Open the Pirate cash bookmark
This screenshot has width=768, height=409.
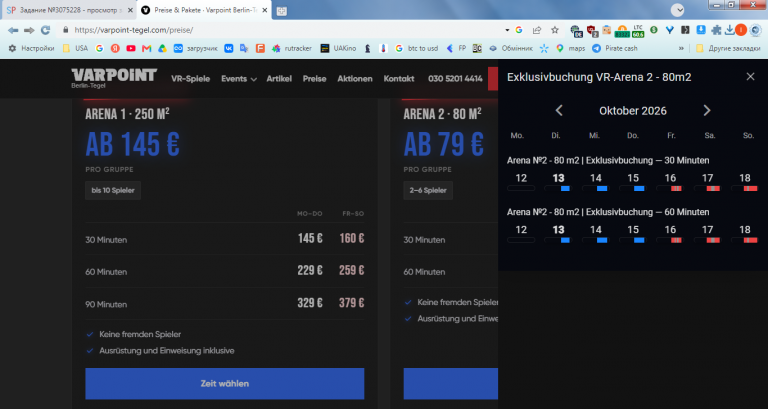pos(615,48)
